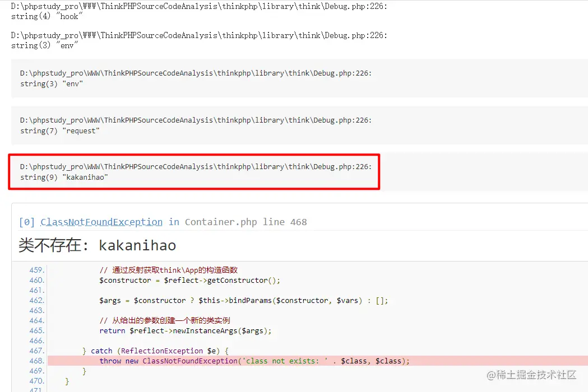Click line number 465 in the code listing
This screenshot has height=392, width=588.
coord(37,330)
